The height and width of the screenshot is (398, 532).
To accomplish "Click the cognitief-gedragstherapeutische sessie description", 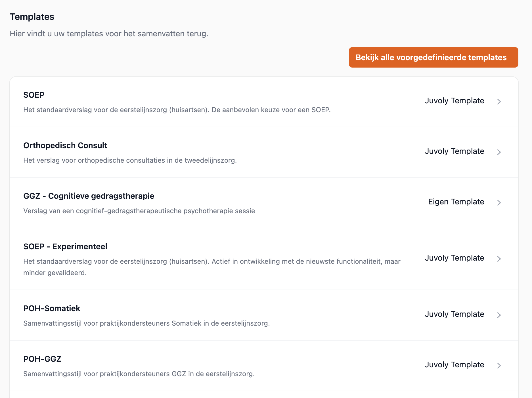I will pos(139,211).
